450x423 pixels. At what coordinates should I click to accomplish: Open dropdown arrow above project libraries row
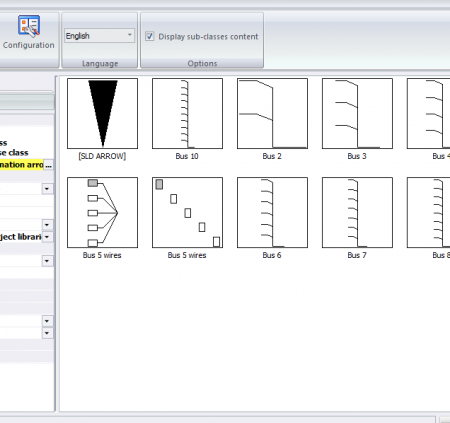click(x=47, y=225)
